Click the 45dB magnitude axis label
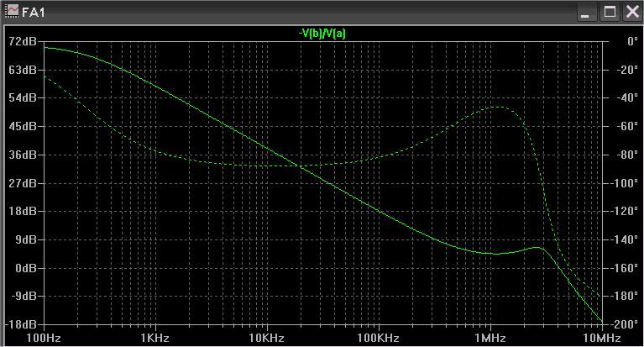This screenshot has width=644, height=347. (x=23, y=126)
